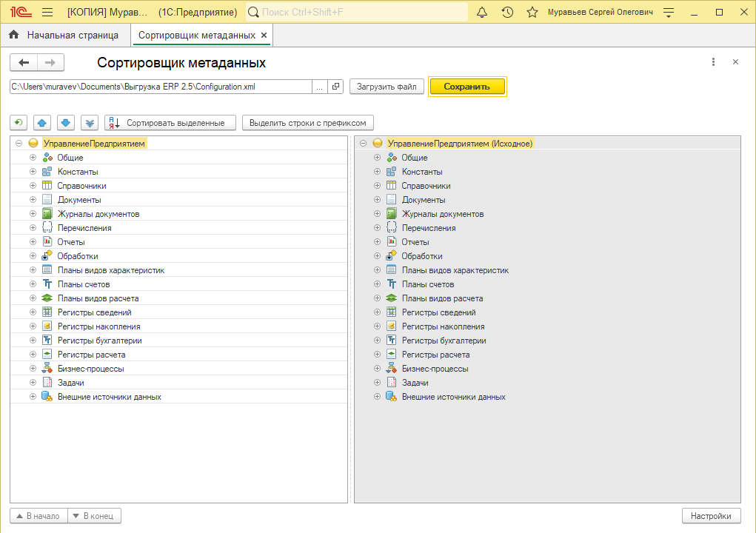Open the history clock icon
756x533 pixels.
(507, 13)
